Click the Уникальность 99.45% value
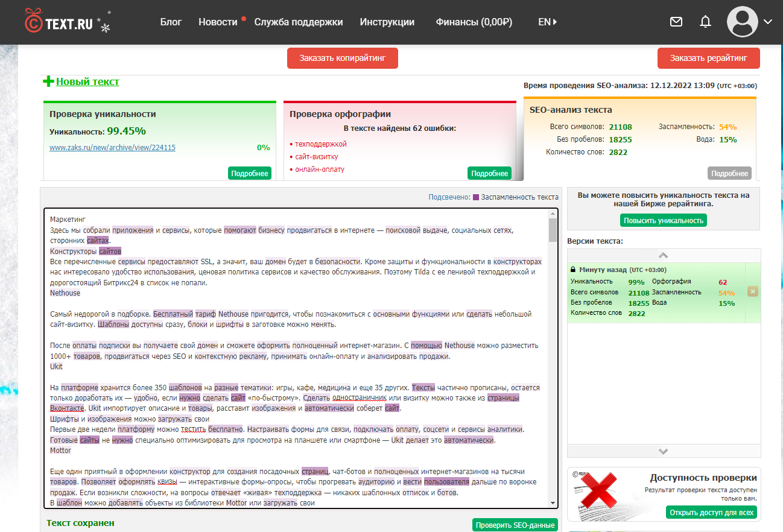This screenshot has height=532, width=783. click(x=126, y=131)
